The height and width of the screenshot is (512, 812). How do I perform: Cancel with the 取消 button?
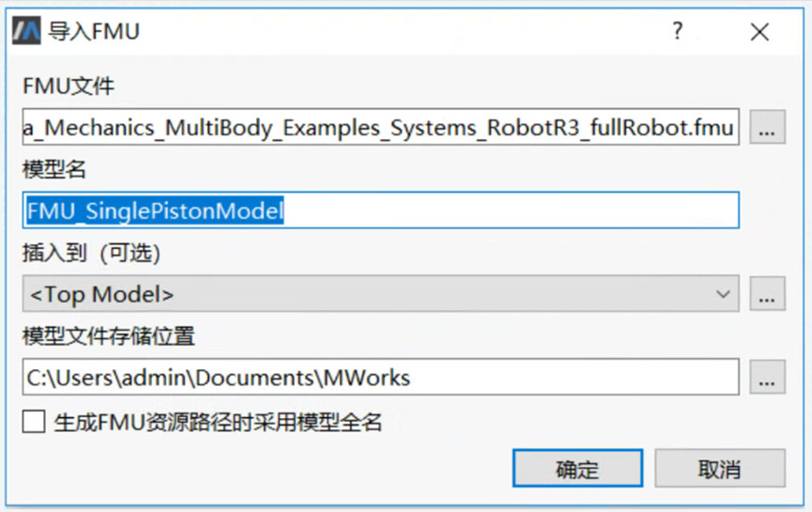(x=720, y=469)
